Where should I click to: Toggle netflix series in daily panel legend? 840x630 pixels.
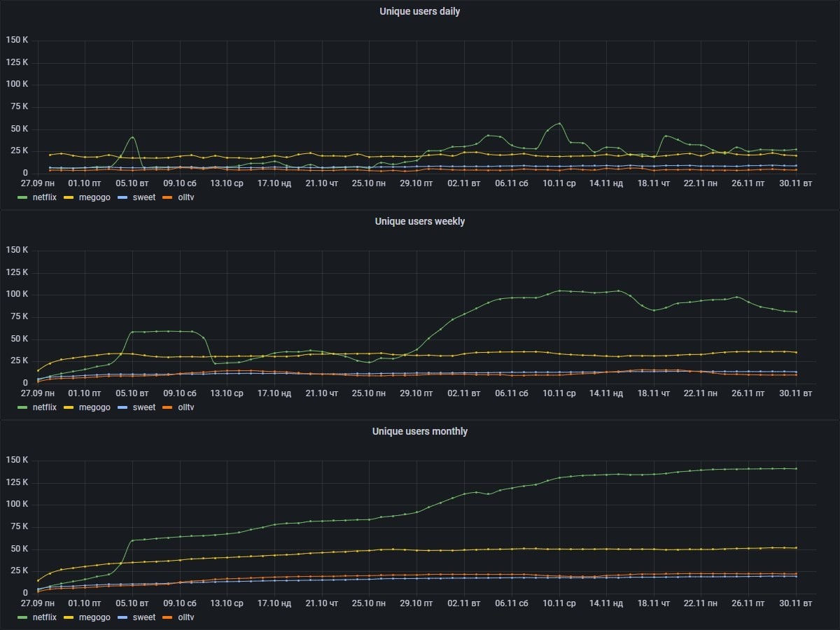coord(45,197)
